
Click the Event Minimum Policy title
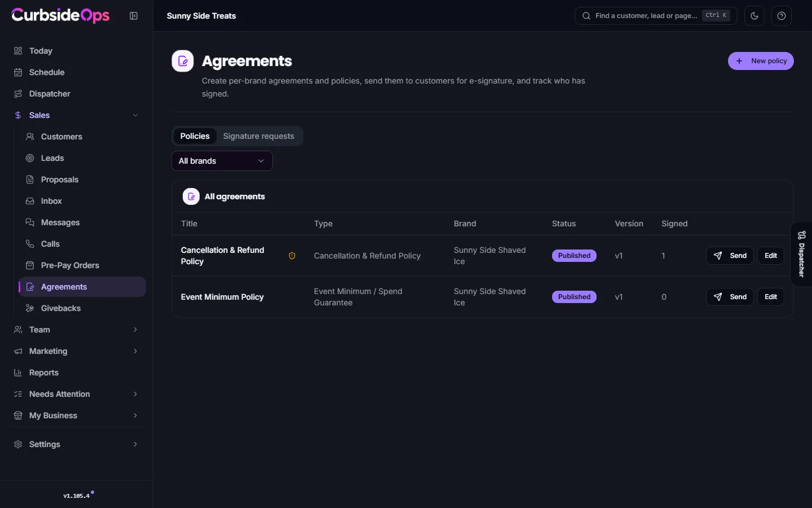(222, 297)
